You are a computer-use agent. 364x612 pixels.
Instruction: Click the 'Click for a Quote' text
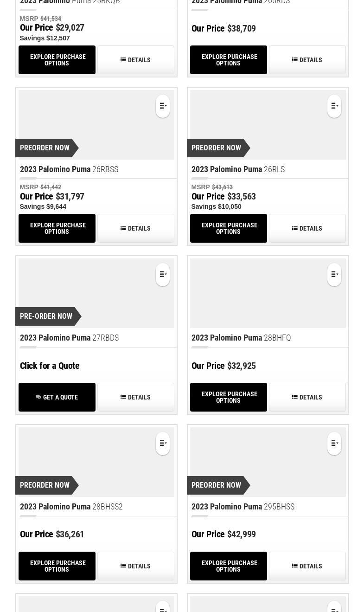50,366
